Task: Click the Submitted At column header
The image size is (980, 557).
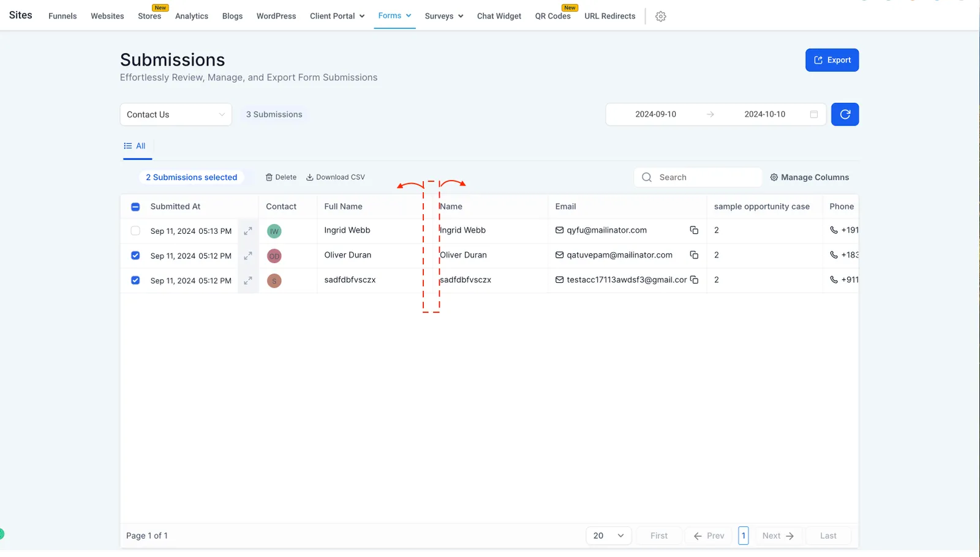Action: [x=175, y=207]
